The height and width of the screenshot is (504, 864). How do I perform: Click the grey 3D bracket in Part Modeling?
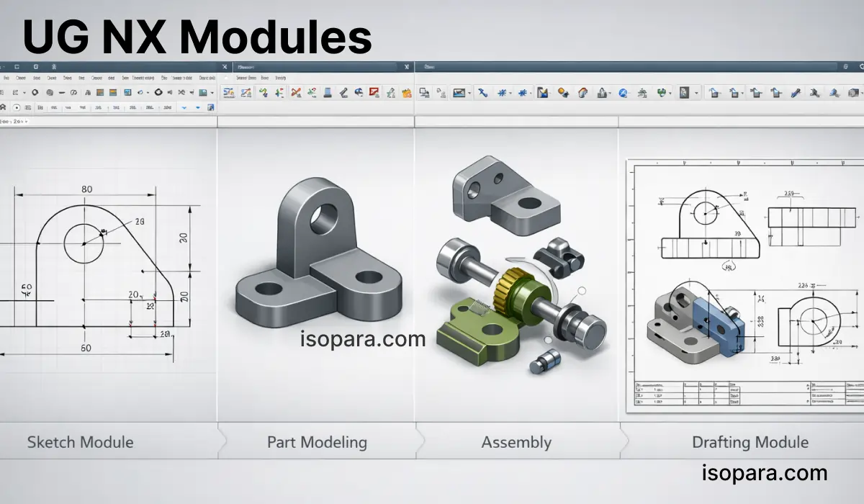(x=319, y=253)
